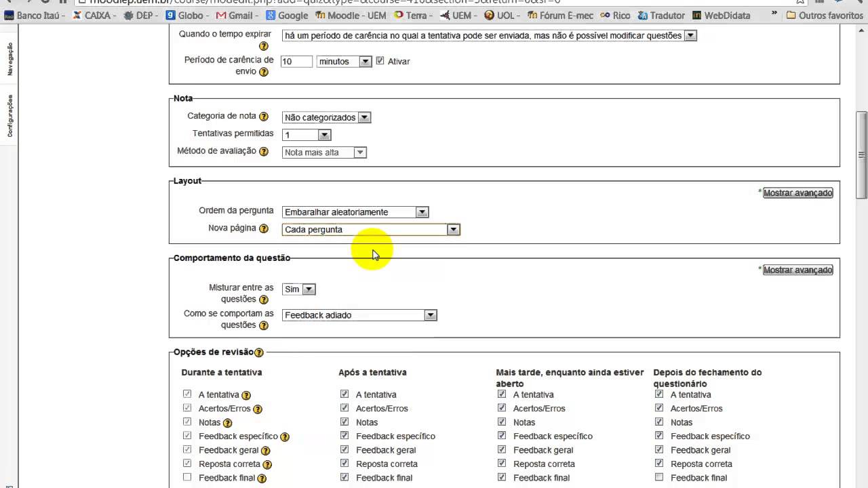Open the 'Feedback adiado' behaviour dropdown
Viewport: 868px width, 488px height.
point(359,315)
